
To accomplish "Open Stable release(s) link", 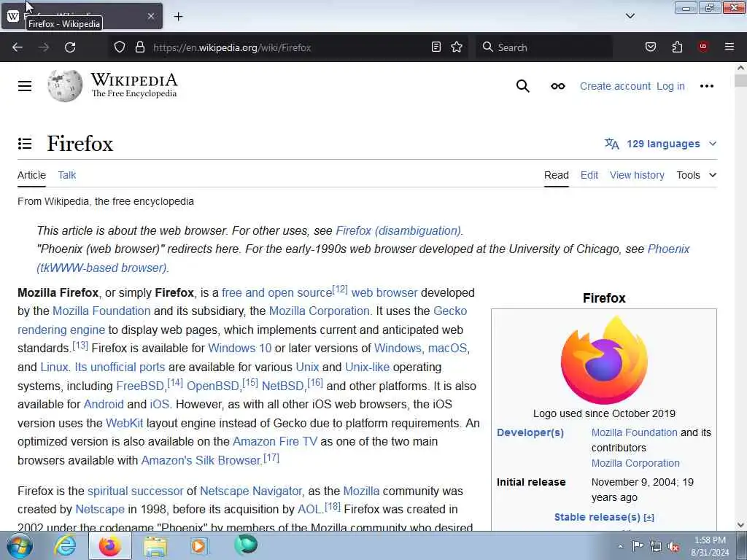I will 597,517.
